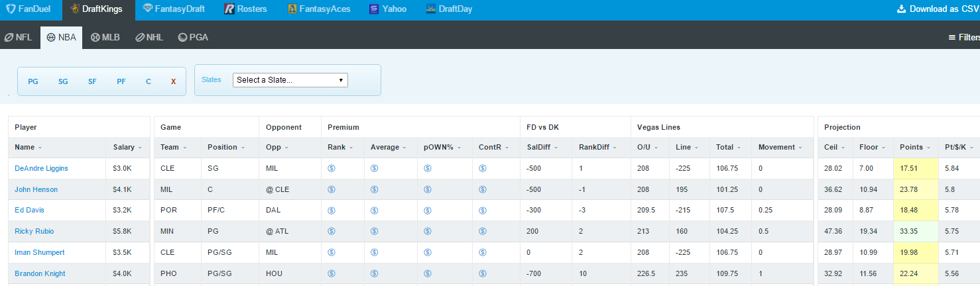Select the NFL sport tab

[19, 38]
